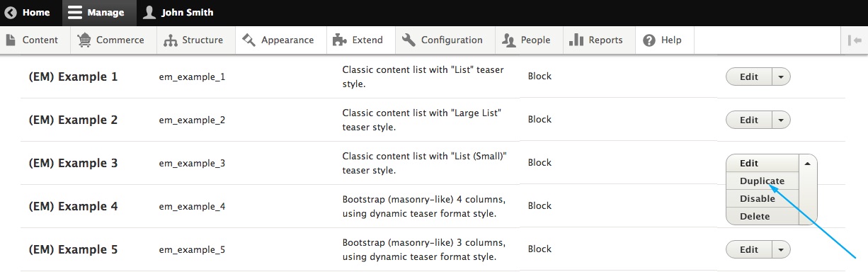
Task: Toggle toolbar orientation arrow at far right
Action: [x=855, y=40]
